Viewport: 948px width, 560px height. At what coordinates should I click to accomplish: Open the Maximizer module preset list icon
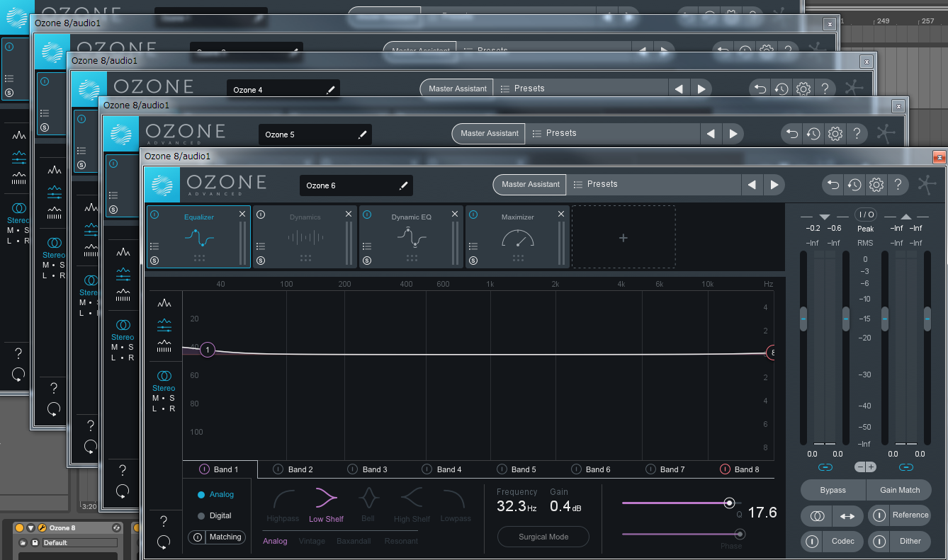473,246
